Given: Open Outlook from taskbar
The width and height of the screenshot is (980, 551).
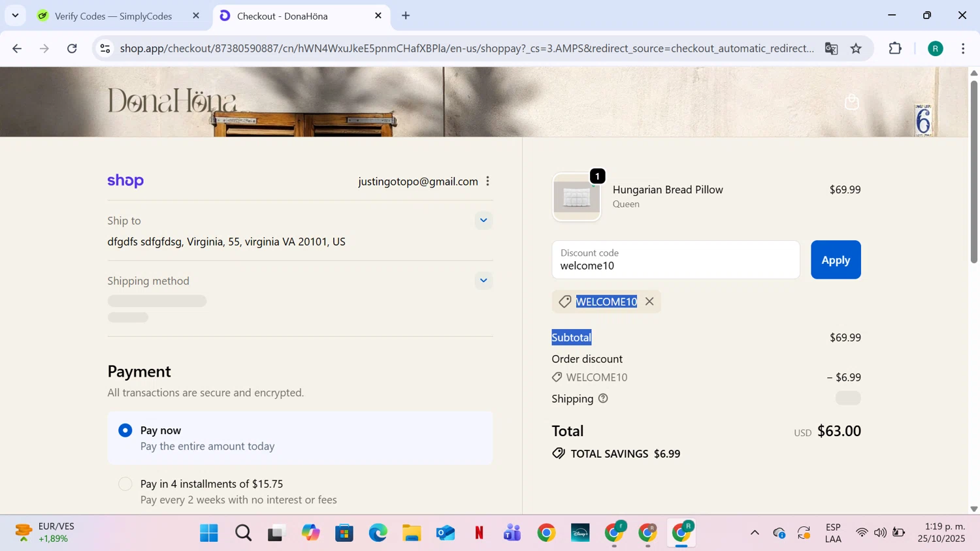Looking at the screenshot, I should pyautogui.click(x=446, y=533).
